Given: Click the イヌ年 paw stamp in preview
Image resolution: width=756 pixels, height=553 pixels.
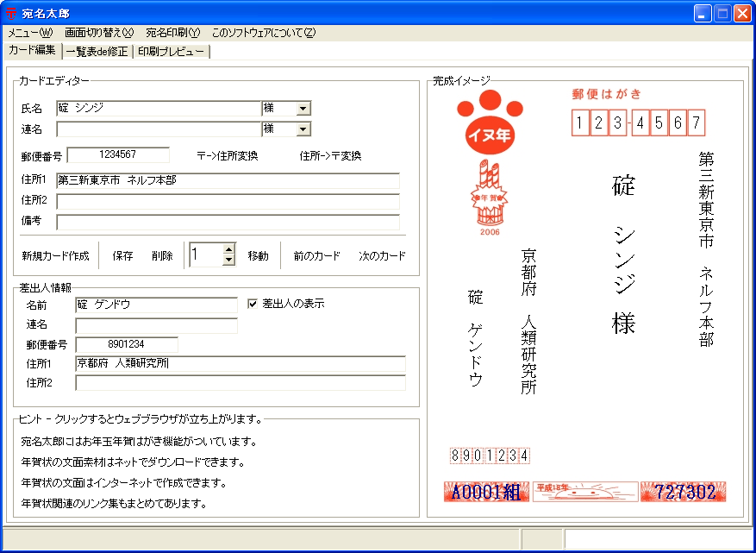Looking at the screenshot, I should tap(490, 123).
